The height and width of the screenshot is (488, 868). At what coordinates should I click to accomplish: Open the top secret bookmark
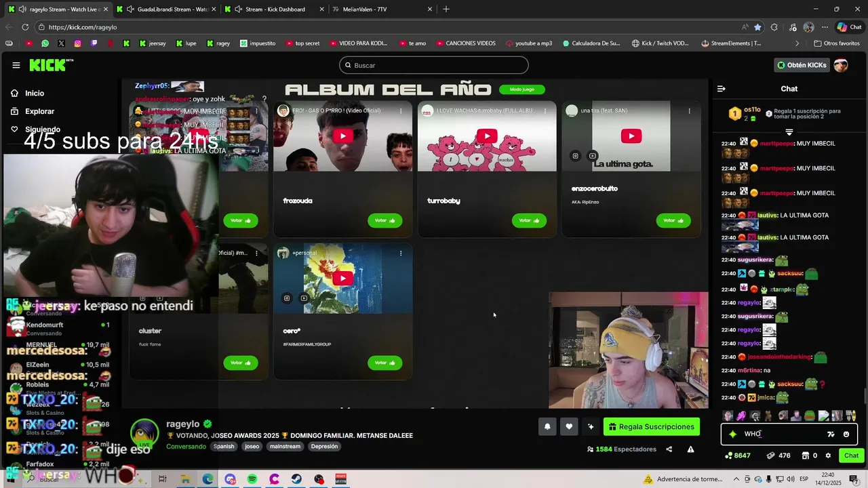click(x=302, y=43)
